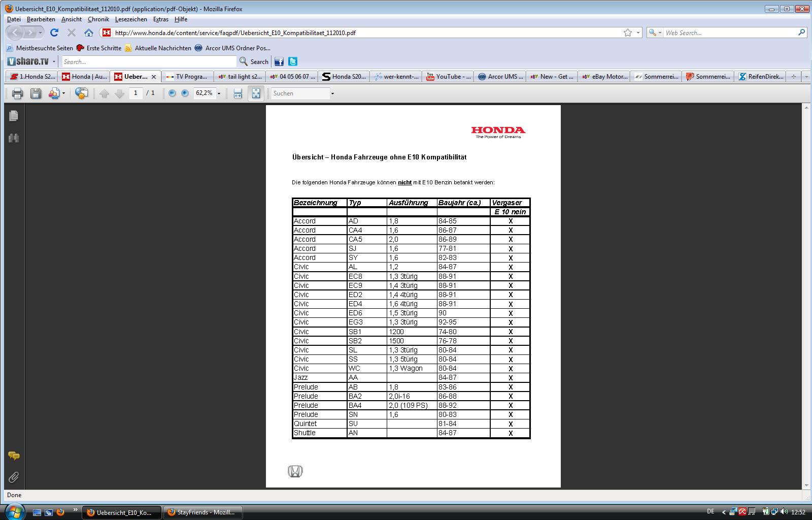Zoom out using the minus magnifier button
The image size is (812, 520).
172,93
